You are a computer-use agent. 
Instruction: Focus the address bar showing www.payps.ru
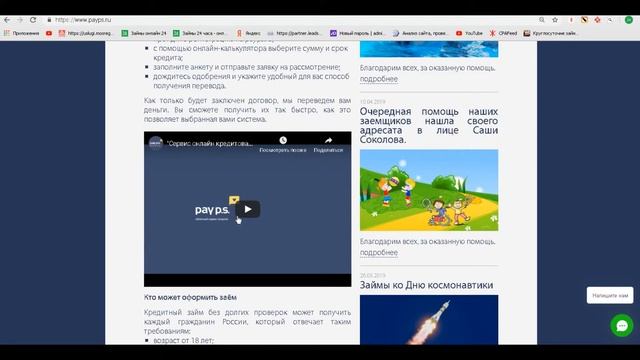(83, 20)
